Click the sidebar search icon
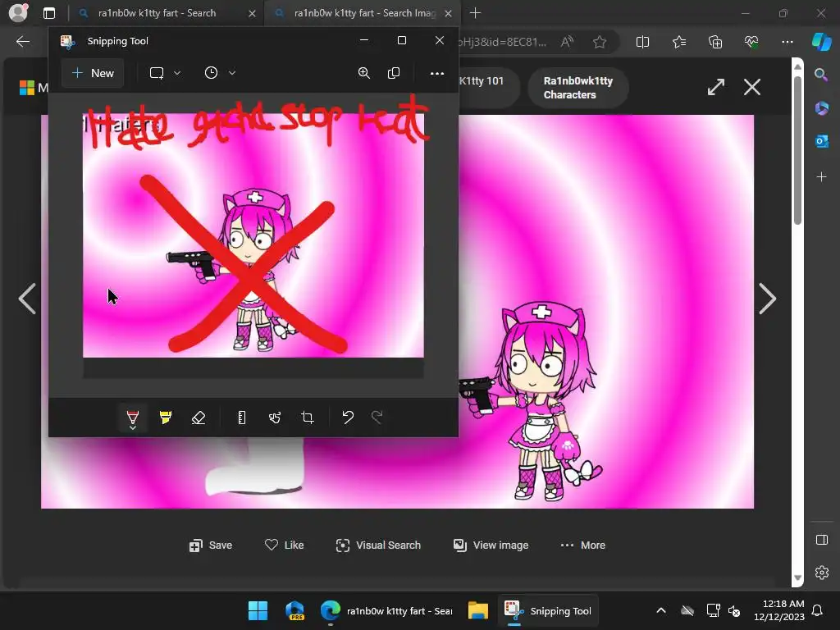 821,75
